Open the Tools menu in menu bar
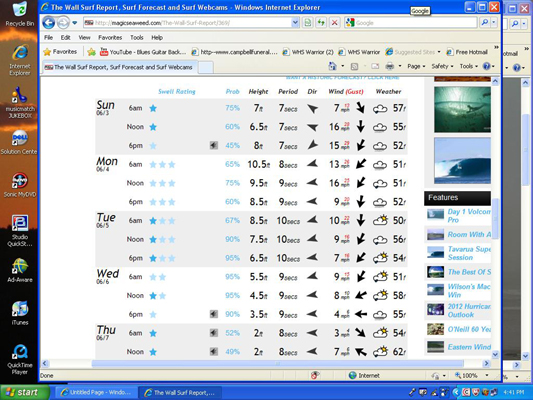533x400 pixels. pos(137,37)
